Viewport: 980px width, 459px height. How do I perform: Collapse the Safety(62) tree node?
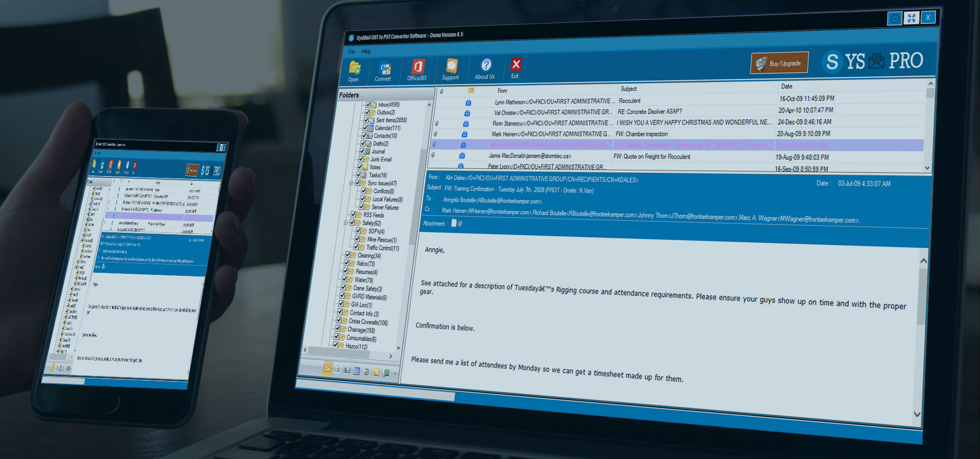[x=346, y=223]
